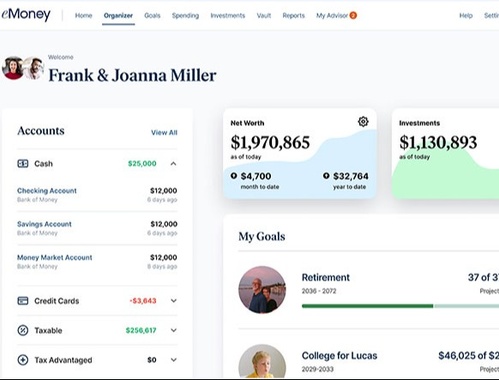Open the Savings Account link
The height and width of the screenshot is (380, 499).
(44, 224)
